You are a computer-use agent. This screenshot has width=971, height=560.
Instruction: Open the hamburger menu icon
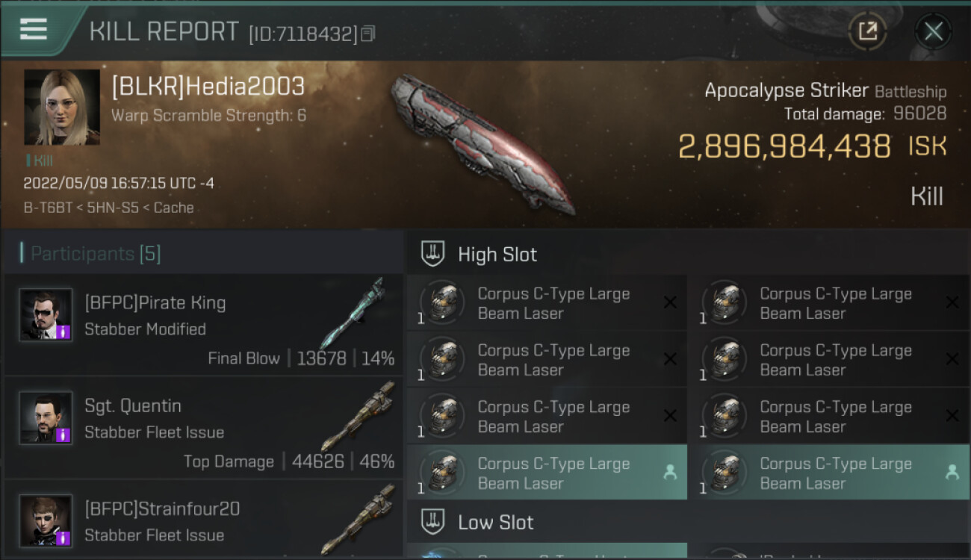tap(34, 29)
